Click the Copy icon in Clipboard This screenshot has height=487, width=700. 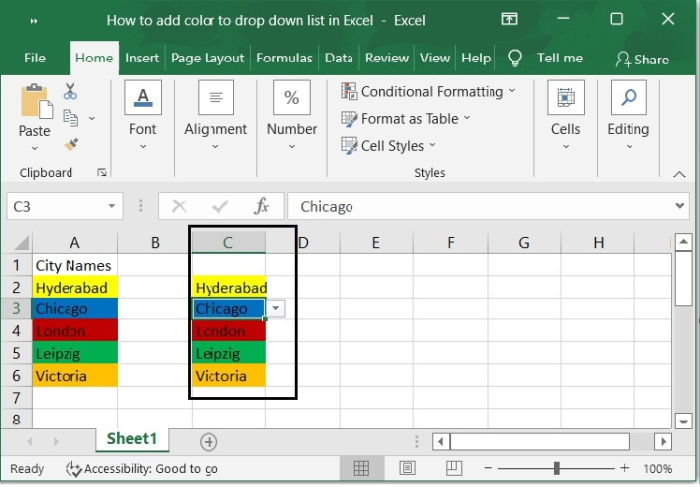pos(70,118)
